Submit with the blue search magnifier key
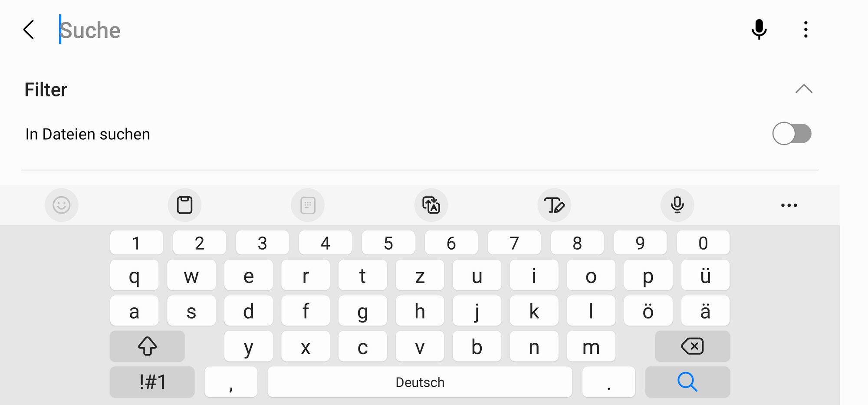 pyautogui.click(x=687, y=382)
